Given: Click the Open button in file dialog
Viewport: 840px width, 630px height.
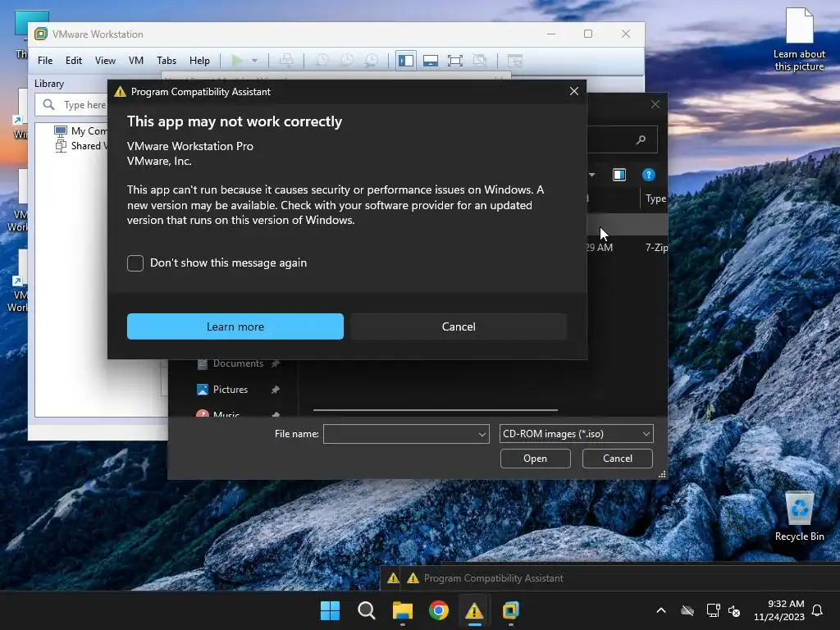Looking at the screenshot, I should tap(535, 459).
